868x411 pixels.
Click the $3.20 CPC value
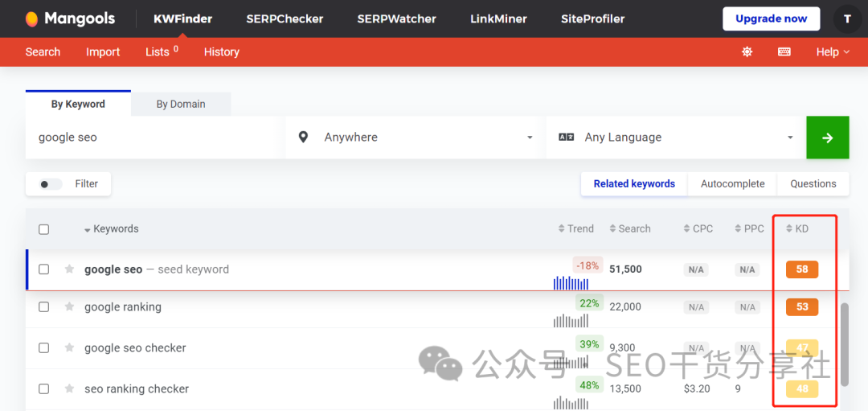(697, 388)
